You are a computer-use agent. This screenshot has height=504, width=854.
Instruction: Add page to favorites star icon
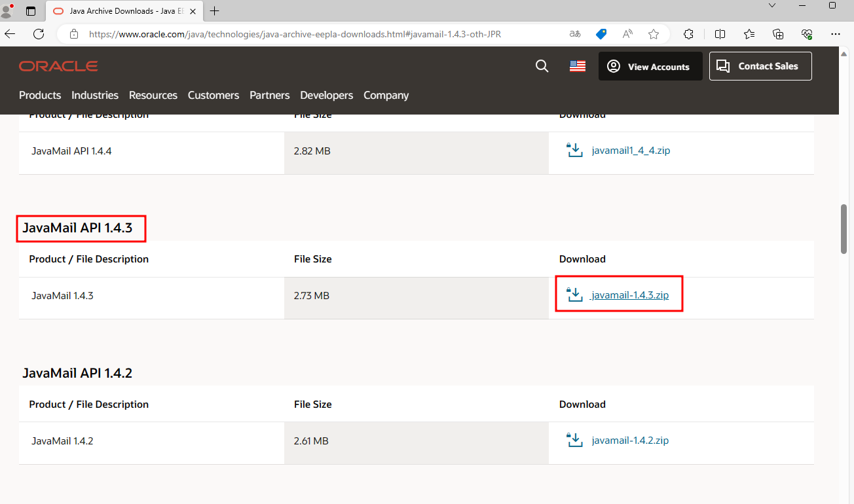pyautogui.click(x=653, y=34)
